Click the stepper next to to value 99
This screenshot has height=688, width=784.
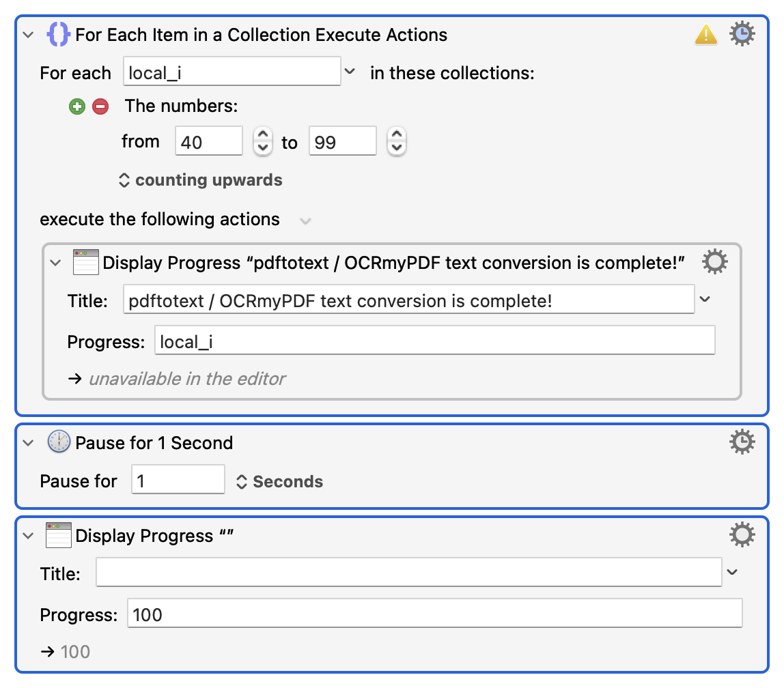pos(397,142)
